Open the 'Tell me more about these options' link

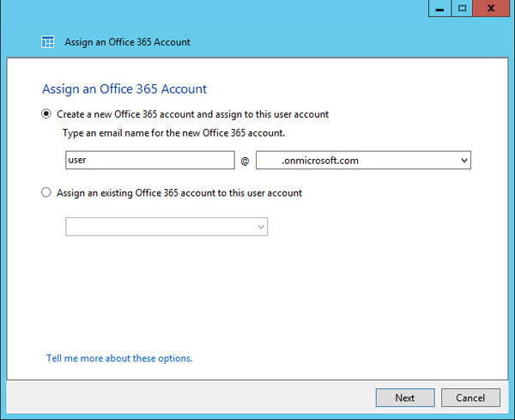(x=119, y=358)
